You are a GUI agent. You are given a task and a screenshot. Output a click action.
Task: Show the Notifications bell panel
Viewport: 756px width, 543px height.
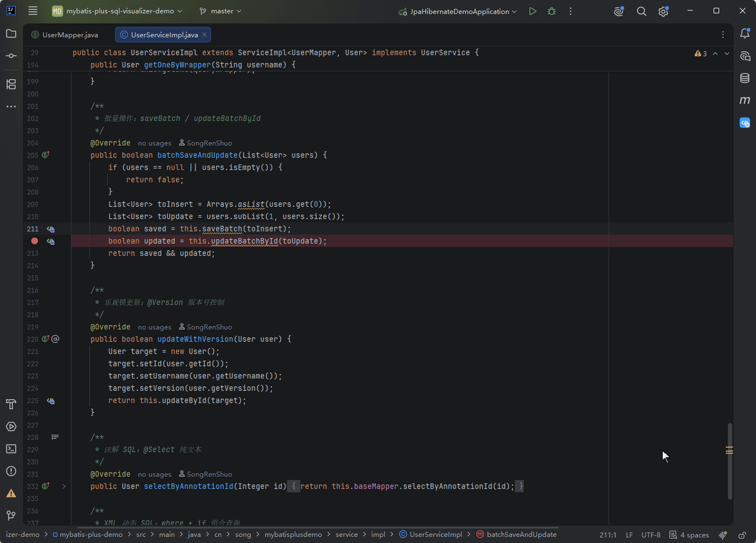pyautogui.click(x=745, y=34)
